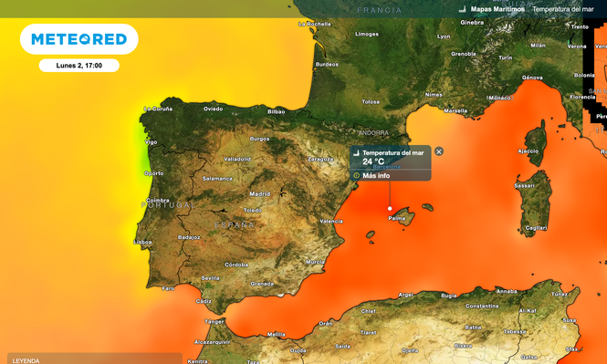Viewport: 607px width, 364px height.
Task: Click the Génova city label
Action: [532, 78]
